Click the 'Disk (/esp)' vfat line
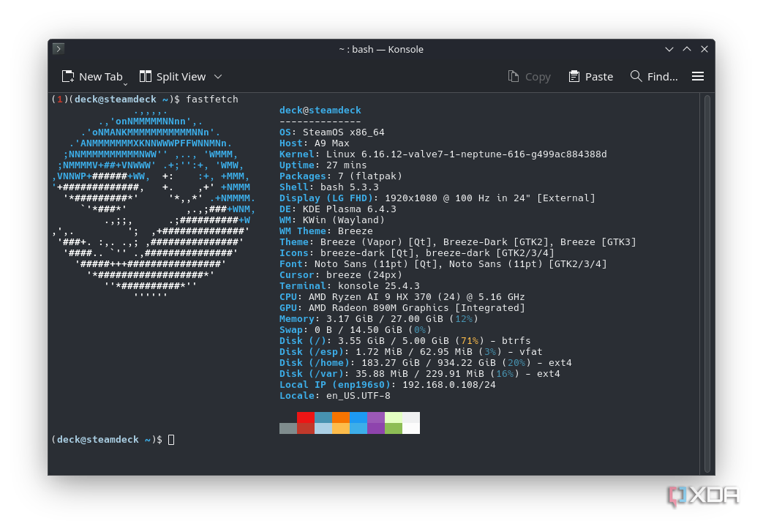Screen dimensions: 763x532 point(410,351)
